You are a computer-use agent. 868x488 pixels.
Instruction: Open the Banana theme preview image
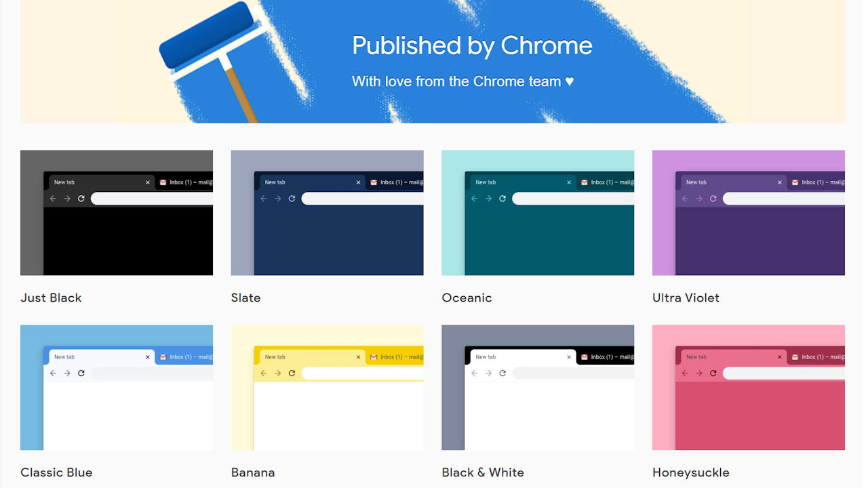328,388
